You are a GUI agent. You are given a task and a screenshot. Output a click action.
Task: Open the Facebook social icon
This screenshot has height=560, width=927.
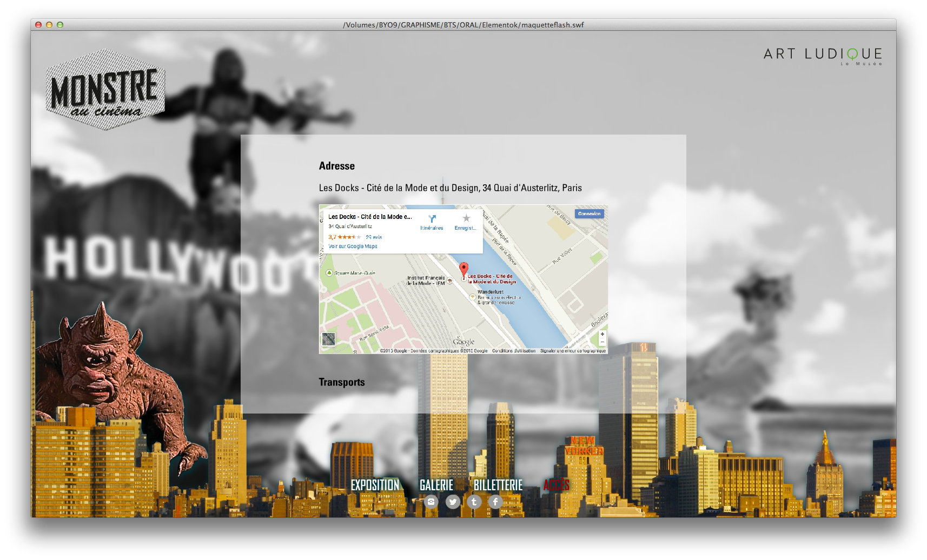pyautogui.click(x=495, y=502)
